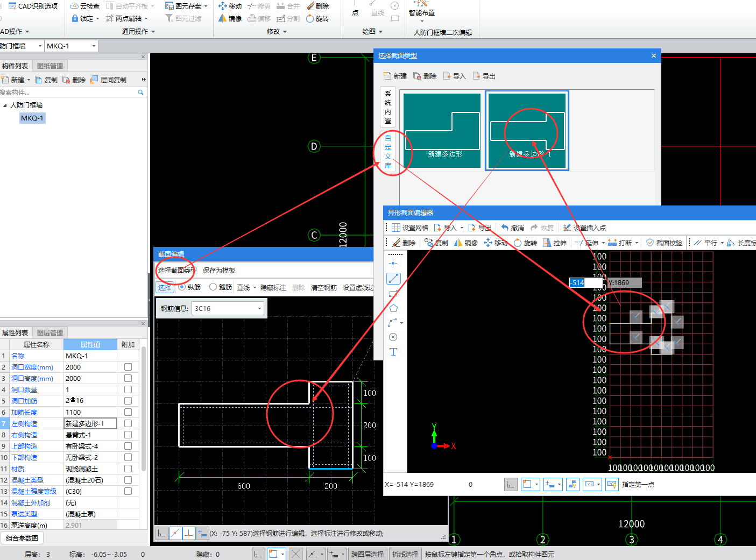Click 设置插入点 in section editor

click(584, 228)
